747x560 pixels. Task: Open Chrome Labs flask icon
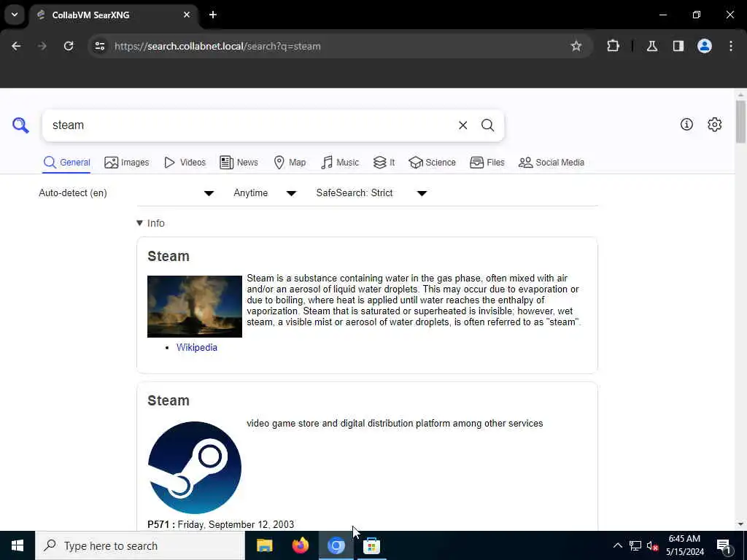point(652,46)
